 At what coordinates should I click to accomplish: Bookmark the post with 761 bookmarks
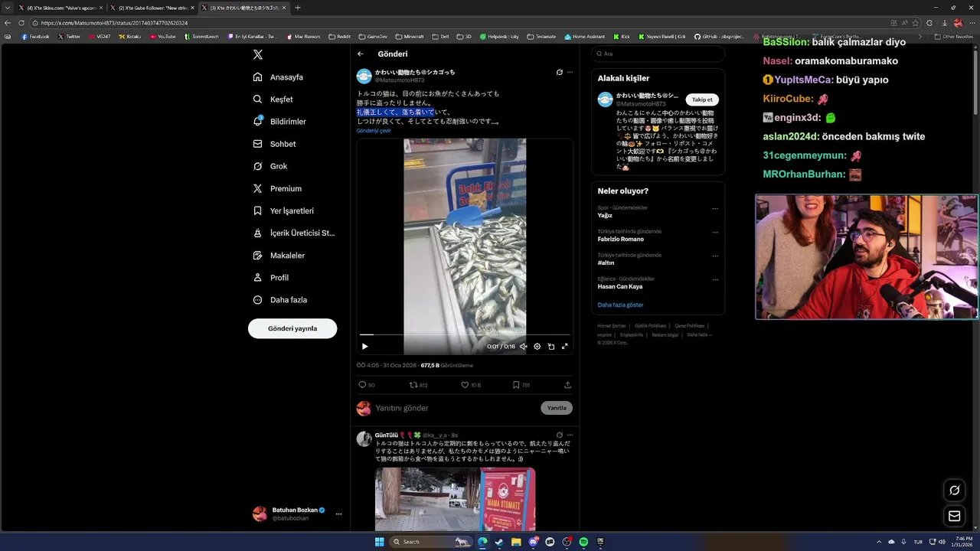(x=521, y=385)
